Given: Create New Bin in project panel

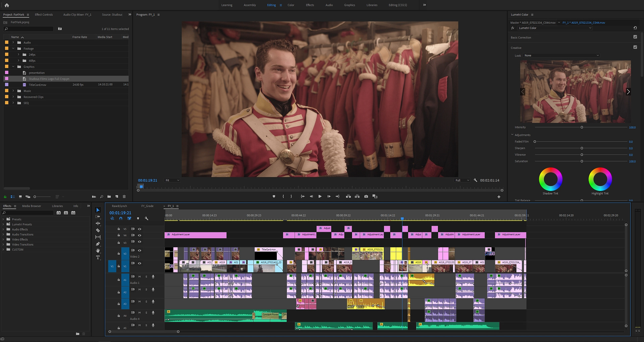Looking at the screenshot, I should (109, 197).
